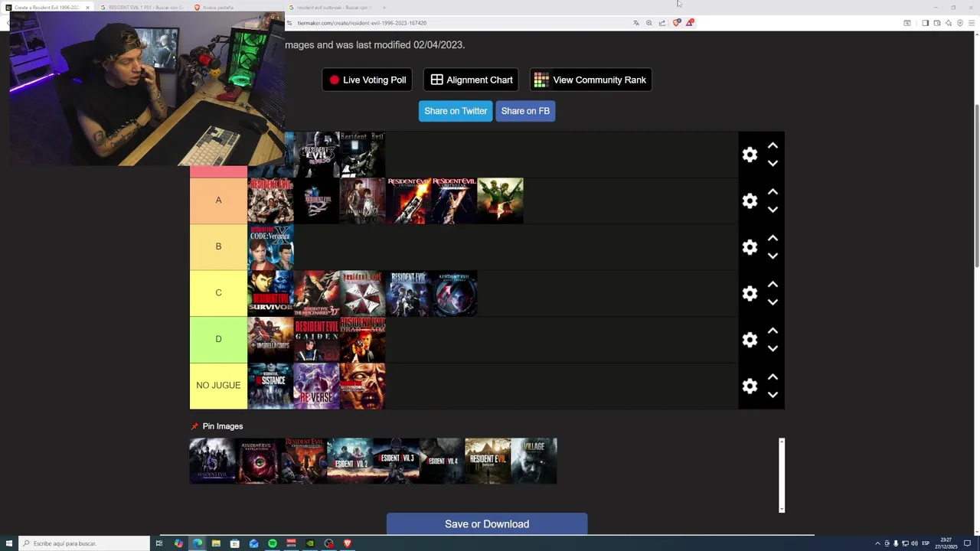Pick Resident Evil 3 remake from image pool
The image size is (980, 551).
396,461
